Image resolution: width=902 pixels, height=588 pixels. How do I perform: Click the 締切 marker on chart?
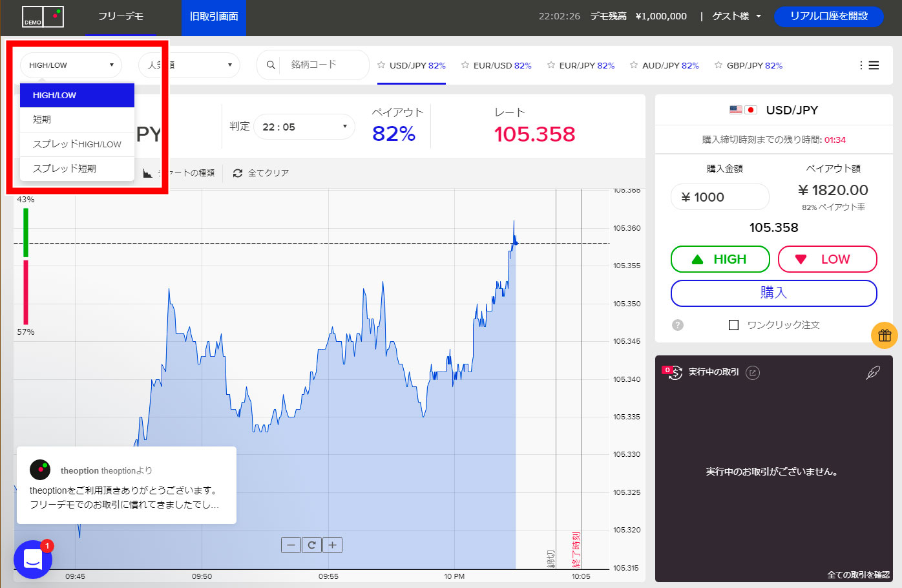(x=551, y=559)
